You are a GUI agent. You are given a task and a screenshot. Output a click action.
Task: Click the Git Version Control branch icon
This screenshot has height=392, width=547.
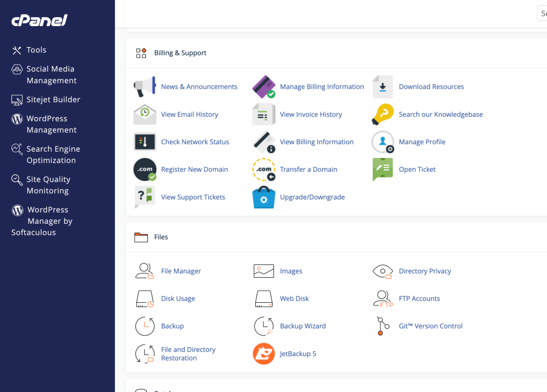382,326
